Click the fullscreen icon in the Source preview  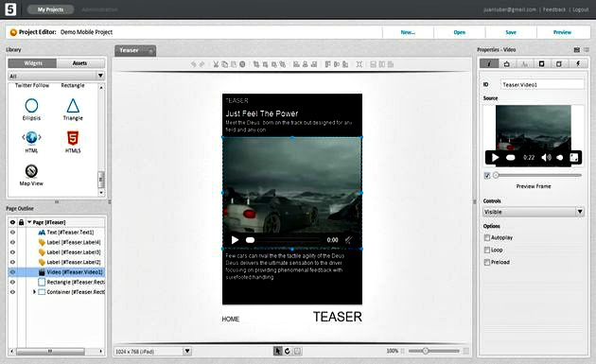[x=574, y=157]
